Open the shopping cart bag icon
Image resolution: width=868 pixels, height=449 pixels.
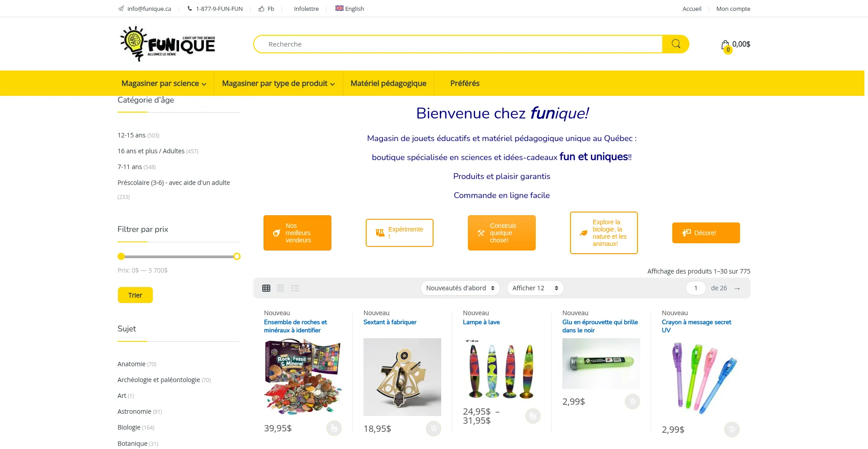[x=726, y=45]
